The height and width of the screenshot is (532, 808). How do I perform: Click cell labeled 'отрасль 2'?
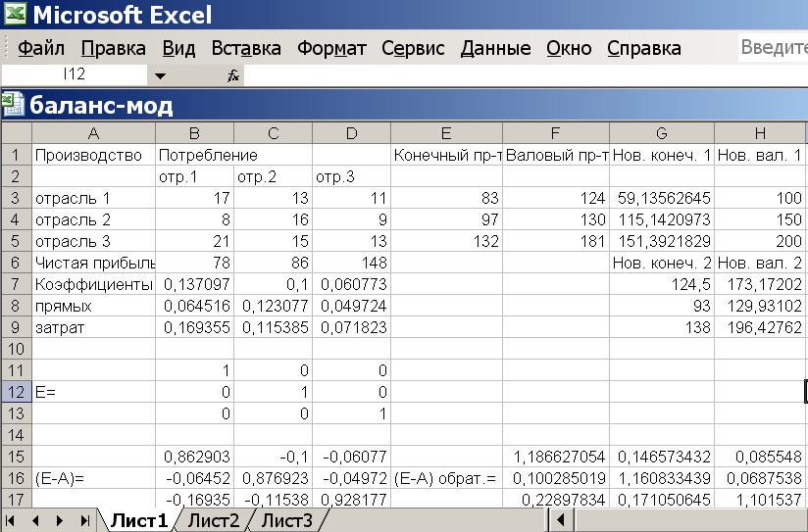point(93,219)
